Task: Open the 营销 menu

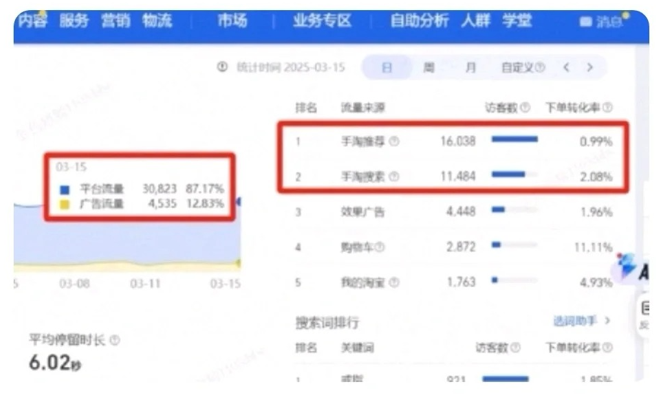Action: pyautogui.click(x=115, y=20)
